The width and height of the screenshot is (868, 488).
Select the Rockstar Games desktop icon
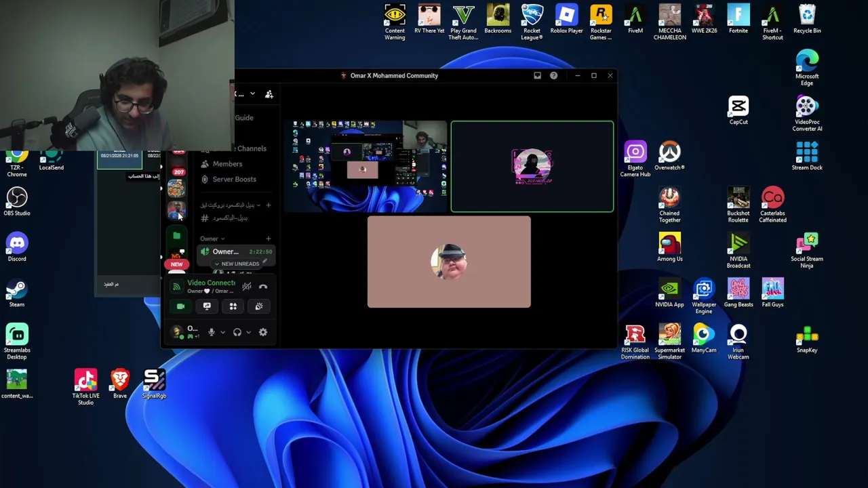[601, 22]
